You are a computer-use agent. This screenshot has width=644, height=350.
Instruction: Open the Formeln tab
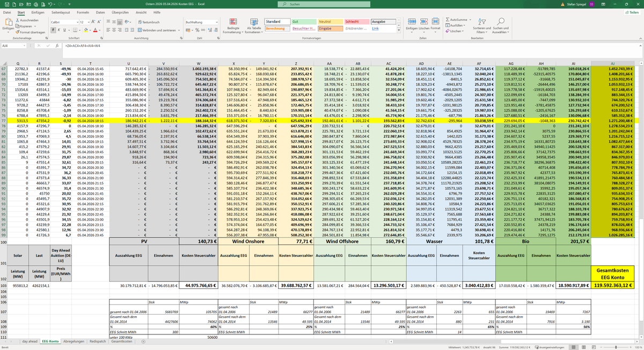(83, 11)
